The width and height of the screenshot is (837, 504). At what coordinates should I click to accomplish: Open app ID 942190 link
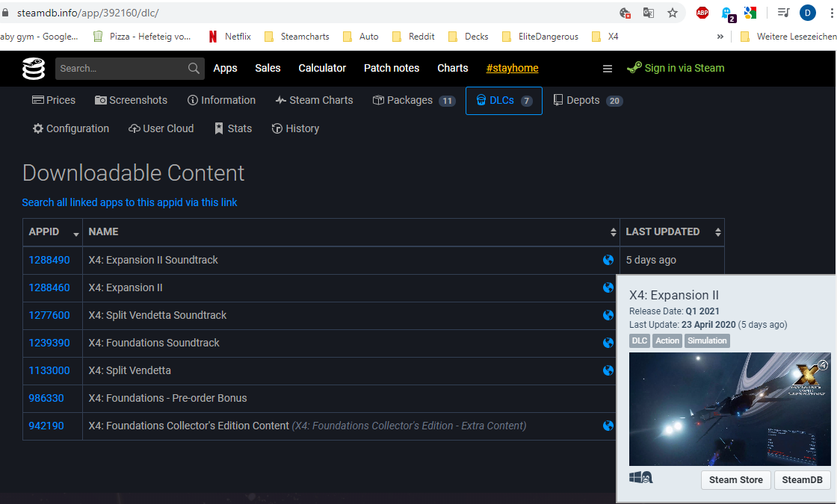(x=46, y=426)
